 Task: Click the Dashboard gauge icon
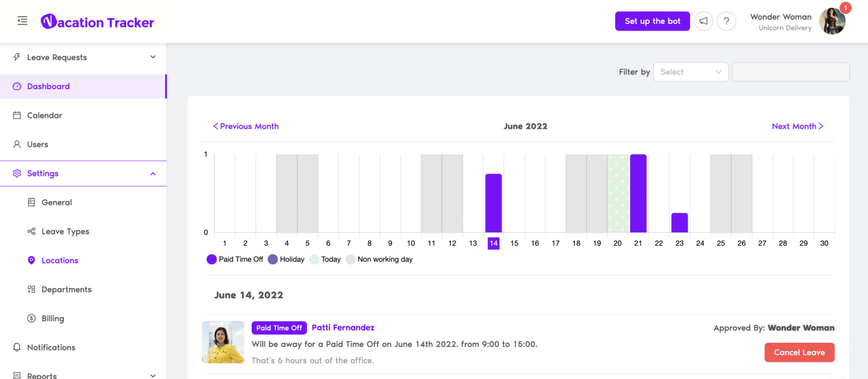[x=17, y=86]
